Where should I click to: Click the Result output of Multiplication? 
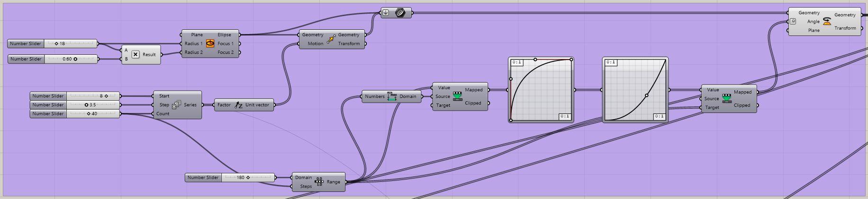(149, 54)
